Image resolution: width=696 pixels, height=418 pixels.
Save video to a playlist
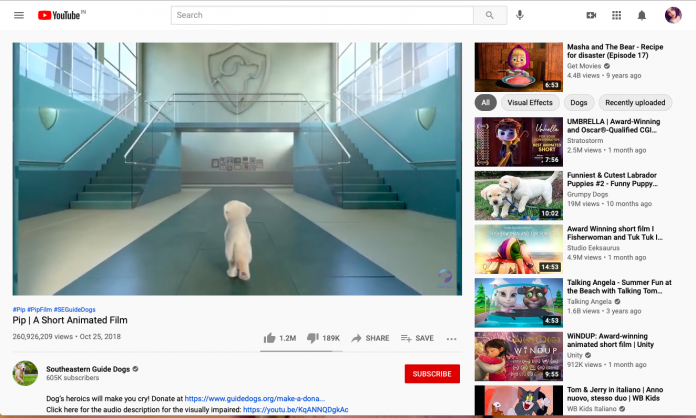(417, 338)
